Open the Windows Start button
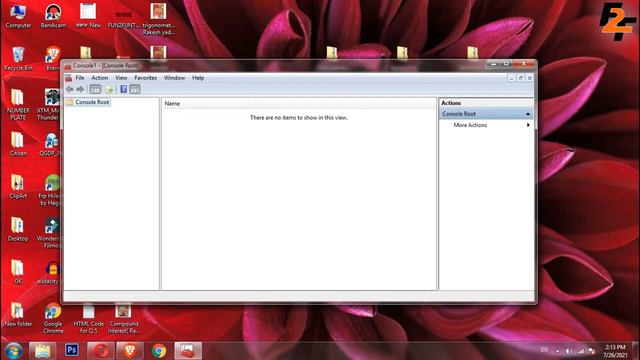Screen dimensions: 640x360 13,351
